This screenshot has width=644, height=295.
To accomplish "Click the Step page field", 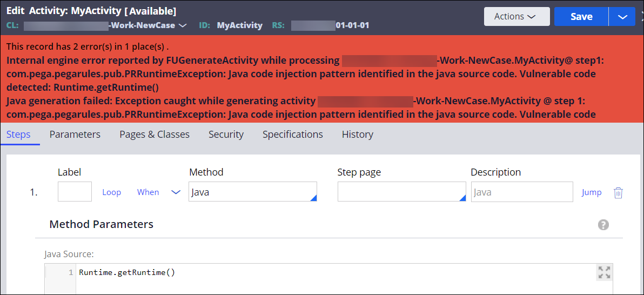I will pyautogui.click(x=401, y=192).
